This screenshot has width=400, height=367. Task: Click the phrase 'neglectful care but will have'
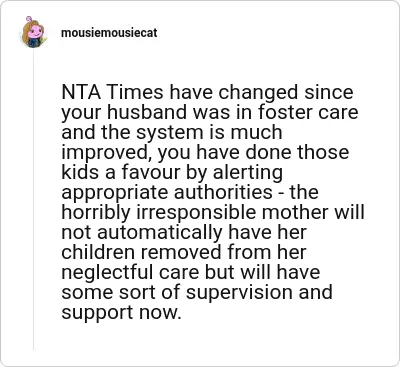[191, 272]
